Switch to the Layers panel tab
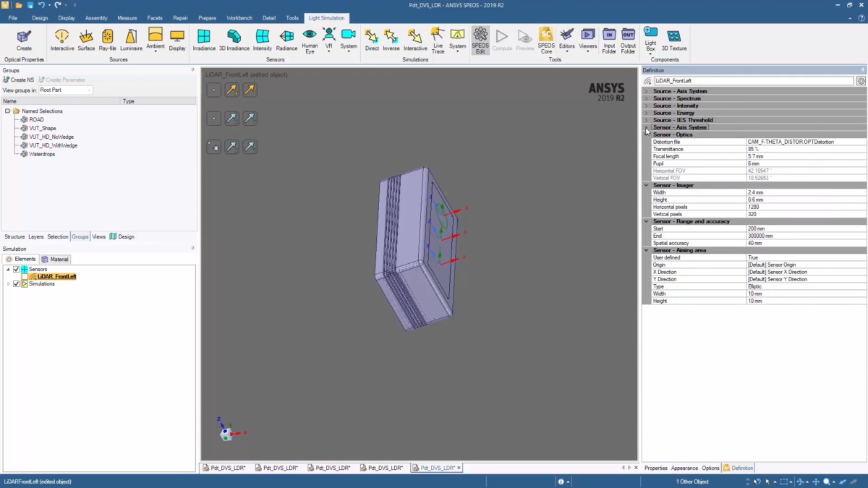 tap(36, 236)
